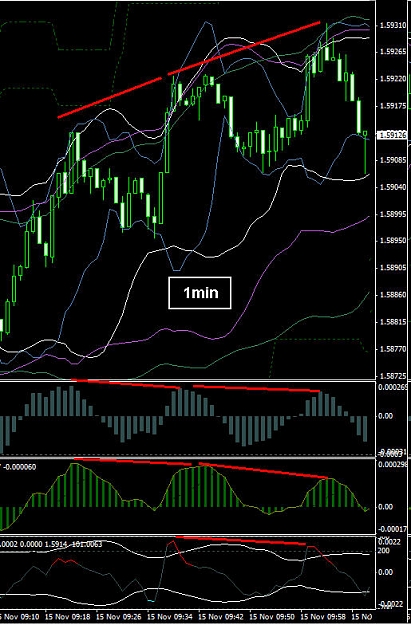Click the 15 Nov 09:42 time label
Screen dimensions: 411x625
tap(221, 616)
